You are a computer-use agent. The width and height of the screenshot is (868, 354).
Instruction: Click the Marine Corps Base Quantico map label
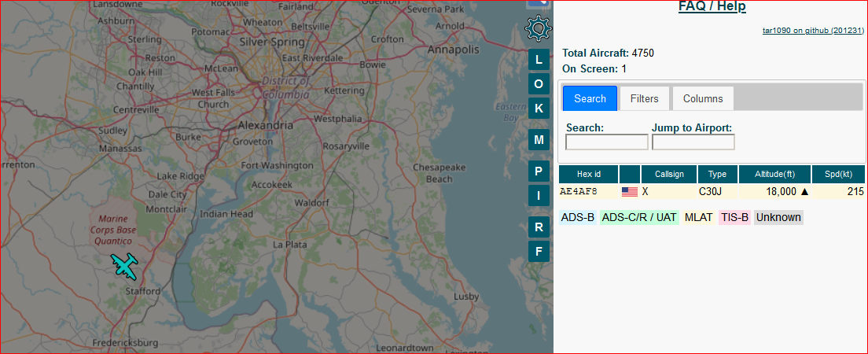pyautogui.click(x=114, y=230)
